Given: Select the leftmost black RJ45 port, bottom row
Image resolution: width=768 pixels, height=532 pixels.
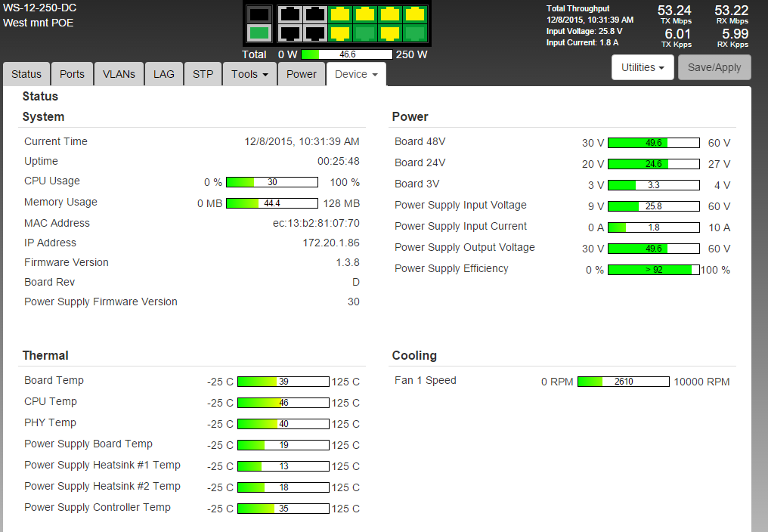Looking at the screenshot, I should pos(290,32).
